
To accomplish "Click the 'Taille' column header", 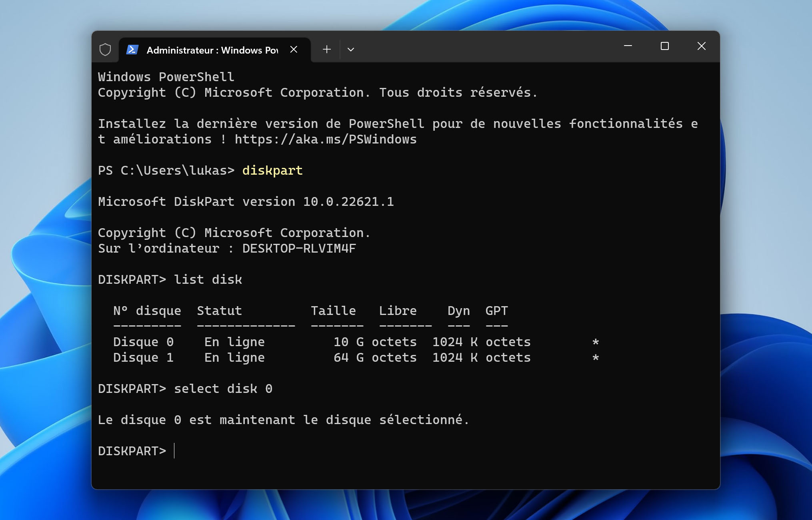I will (333, 311).
